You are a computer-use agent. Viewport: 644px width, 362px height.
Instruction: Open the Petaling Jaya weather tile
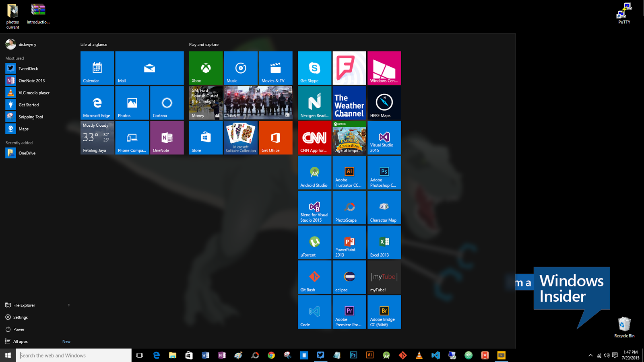(x=97, y=138)
